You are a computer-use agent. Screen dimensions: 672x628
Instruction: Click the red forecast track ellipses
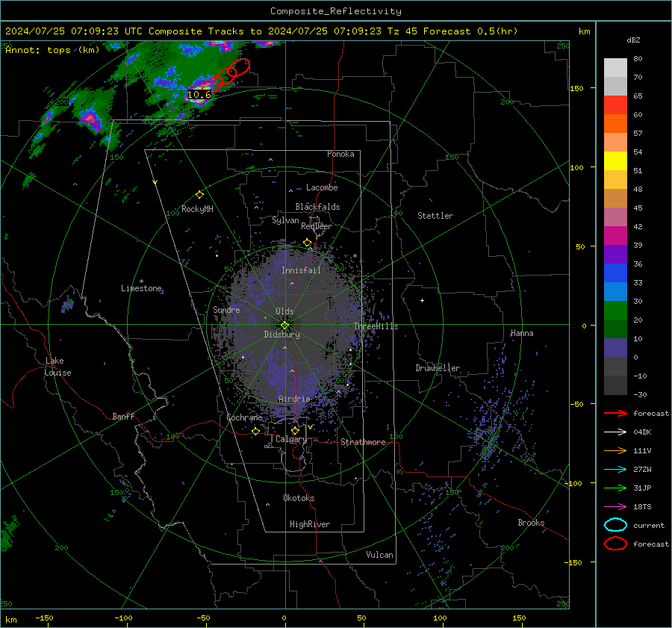pyautogui.click(x=228, y=75)
